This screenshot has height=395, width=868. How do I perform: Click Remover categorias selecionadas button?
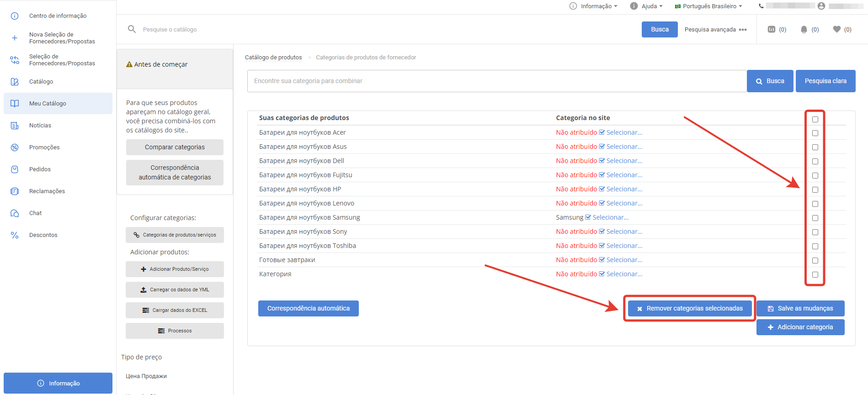pos(689,309)
